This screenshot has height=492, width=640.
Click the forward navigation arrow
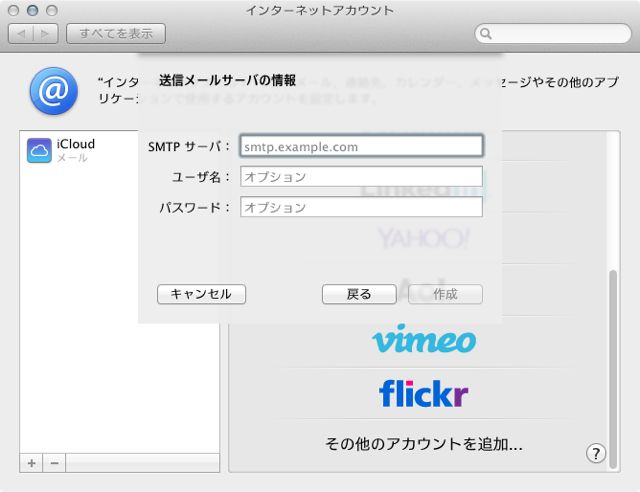(x=45, y=33)
